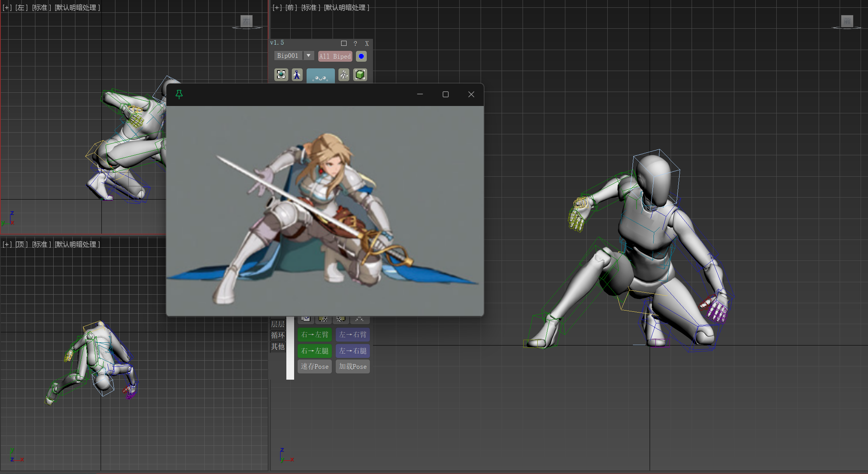The width and height of the screenshot is (868, 474).
Task: Click the square collapse icon in the Biped panel header
Action: (344, 43)
